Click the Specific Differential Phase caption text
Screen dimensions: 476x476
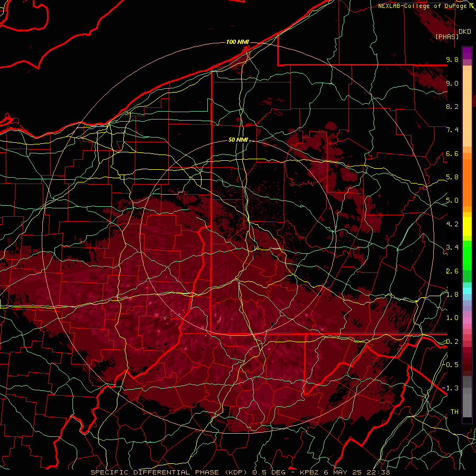tap(240, 472)
